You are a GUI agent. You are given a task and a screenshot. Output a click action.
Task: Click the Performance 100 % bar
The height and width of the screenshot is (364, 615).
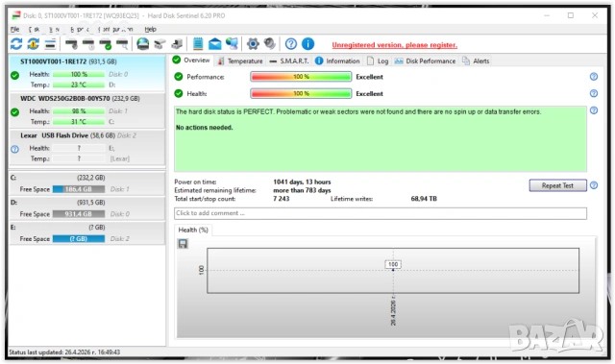click(x=301, y=77)
